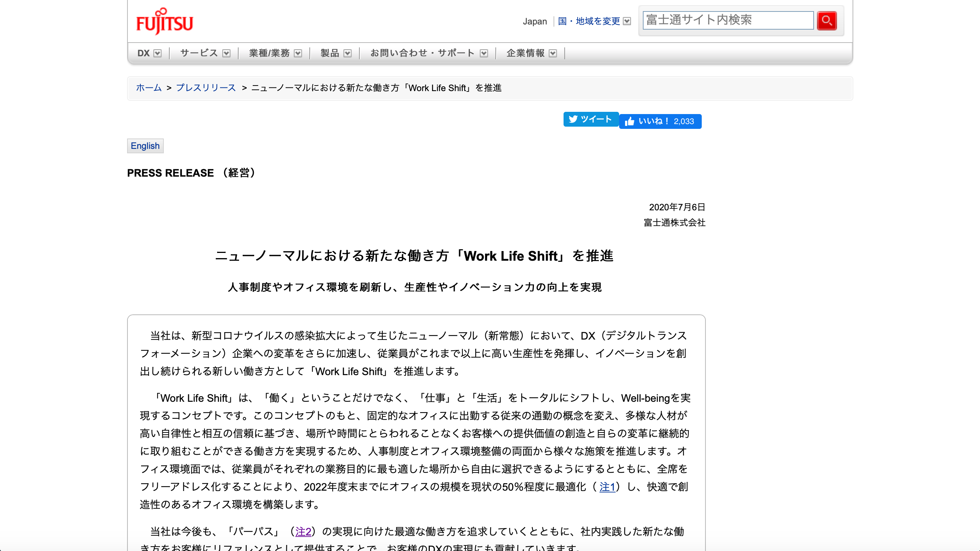980x551 pixels.
Task: Open the 業種/業務 menu item
Action: coord(269,53)
